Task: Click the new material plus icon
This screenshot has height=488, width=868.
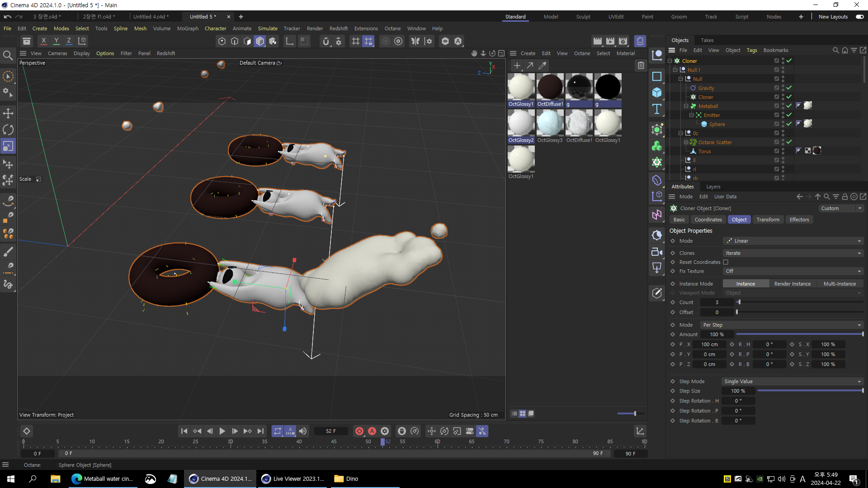Action: click(517, 66)
